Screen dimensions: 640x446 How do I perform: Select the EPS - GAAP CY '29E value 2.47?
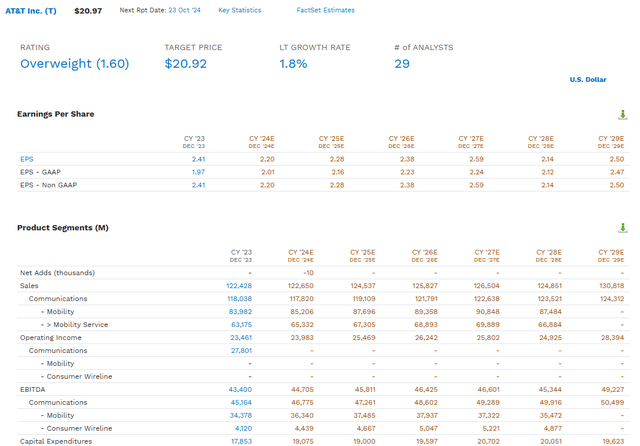(617, 172)
